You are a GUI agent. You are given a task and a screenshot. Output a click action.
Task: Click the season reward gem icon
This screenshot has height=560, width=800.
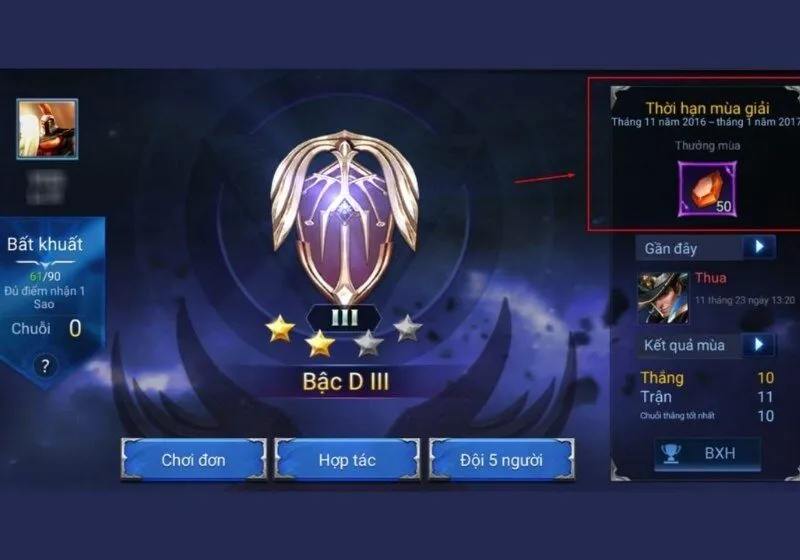coord(707,189)
